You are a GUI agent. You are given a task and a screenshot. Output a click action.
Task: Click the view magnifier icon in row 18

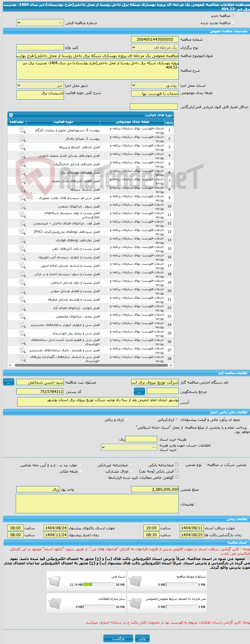click(x=22, y=274)
